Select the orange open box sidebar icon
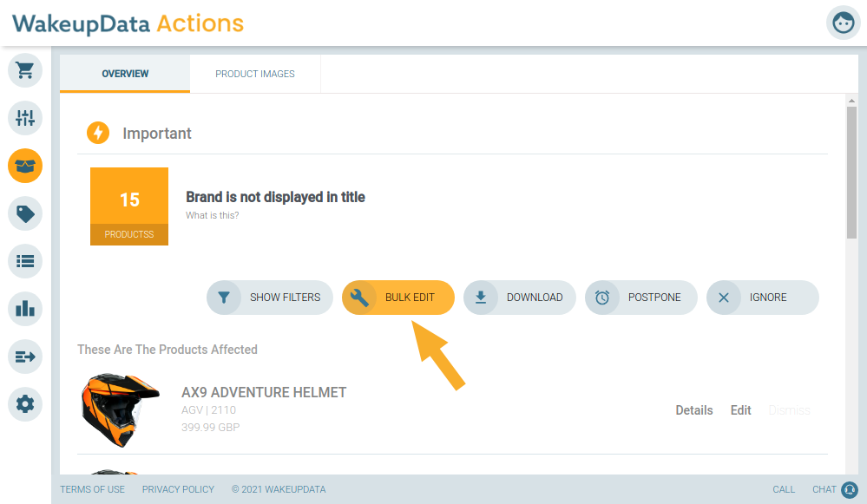The width and height of the screenshot is (867, 504). (25, 166)
